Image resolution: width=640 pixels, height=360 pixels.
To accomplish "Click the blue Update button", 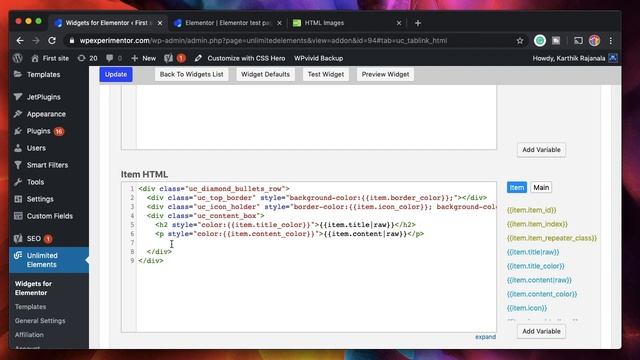I will click(116, 74).
